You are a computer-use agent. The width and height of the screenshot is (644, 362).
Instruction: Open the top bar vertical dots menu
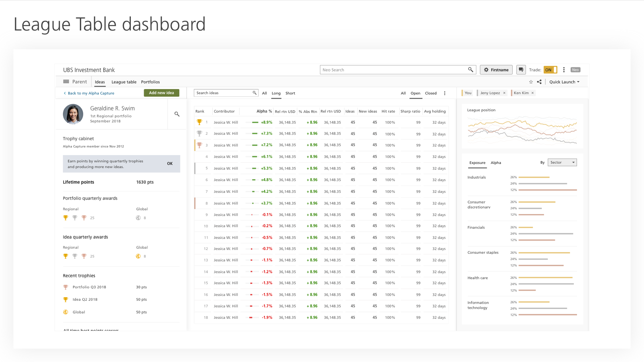pyautogui.click(x=564, y=70)
